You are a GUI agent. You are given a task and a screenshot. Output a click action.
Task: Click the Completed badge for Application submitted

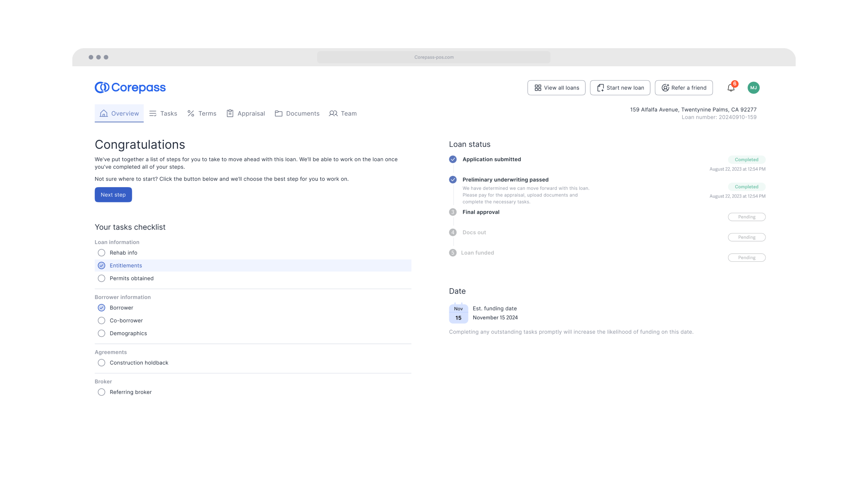pos(747,160)
